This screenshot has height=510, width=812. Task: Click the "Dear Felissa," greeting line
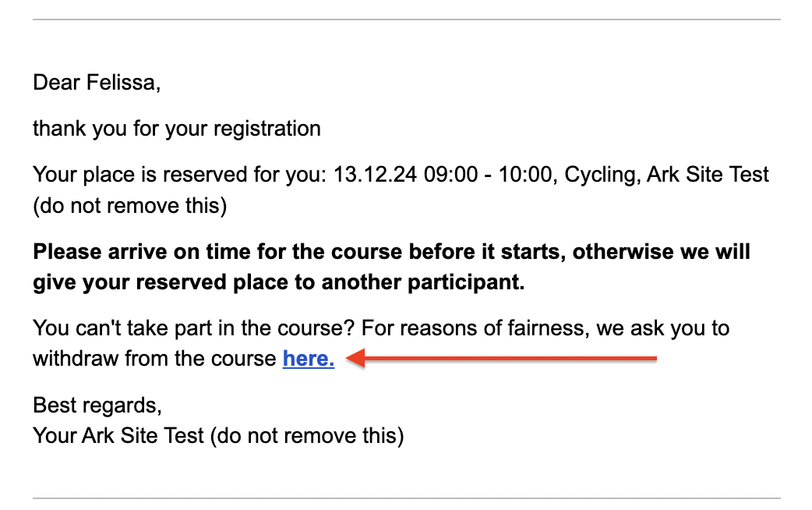point(97,83)
